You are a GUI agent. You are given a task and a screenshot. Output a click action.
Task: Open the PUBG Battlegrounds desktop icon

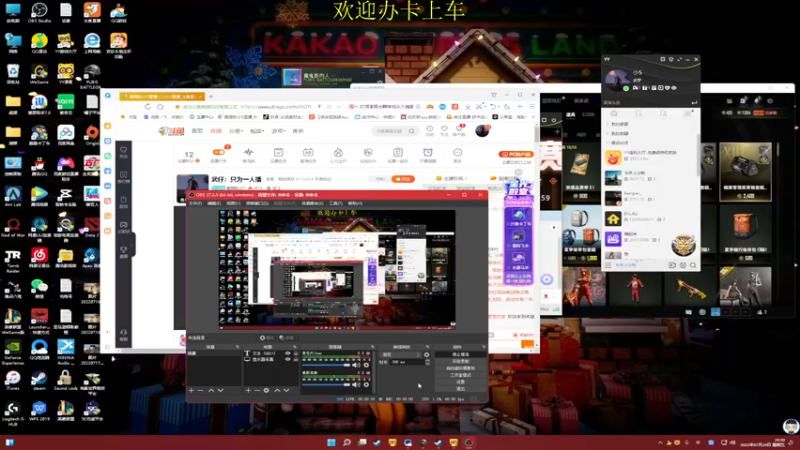click(x=92, y=75)
